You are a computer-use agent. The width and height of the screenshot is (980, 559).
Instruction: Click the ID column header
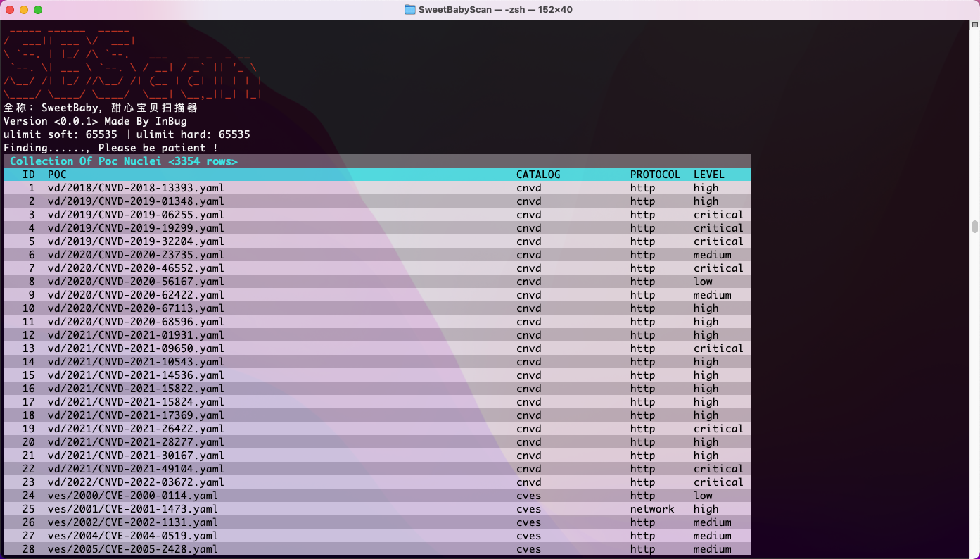click(29, 175)
